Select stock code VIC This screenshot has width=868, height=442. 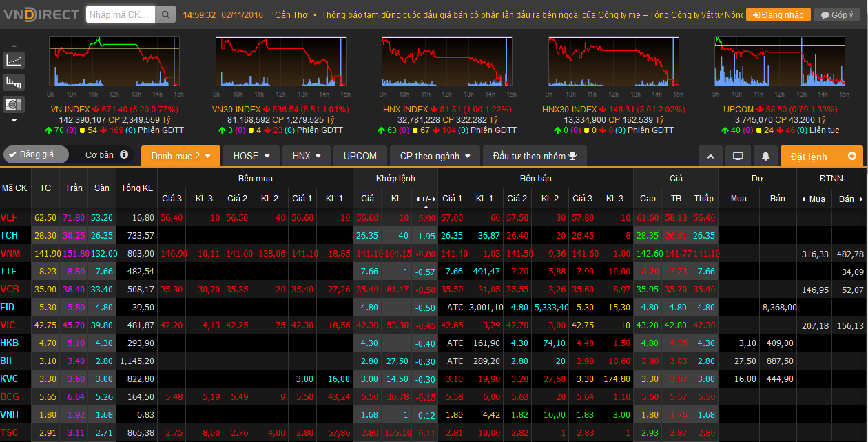point(8,325)
